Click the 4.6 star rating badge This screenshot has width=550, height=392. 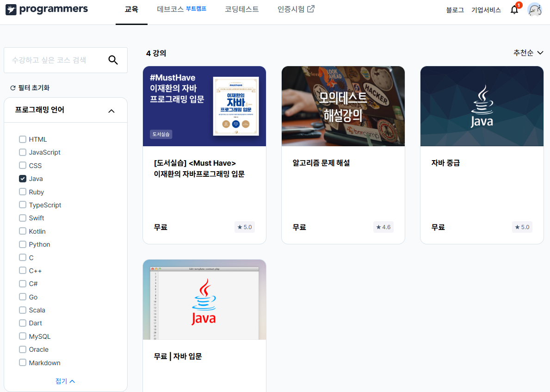point(383,227)
